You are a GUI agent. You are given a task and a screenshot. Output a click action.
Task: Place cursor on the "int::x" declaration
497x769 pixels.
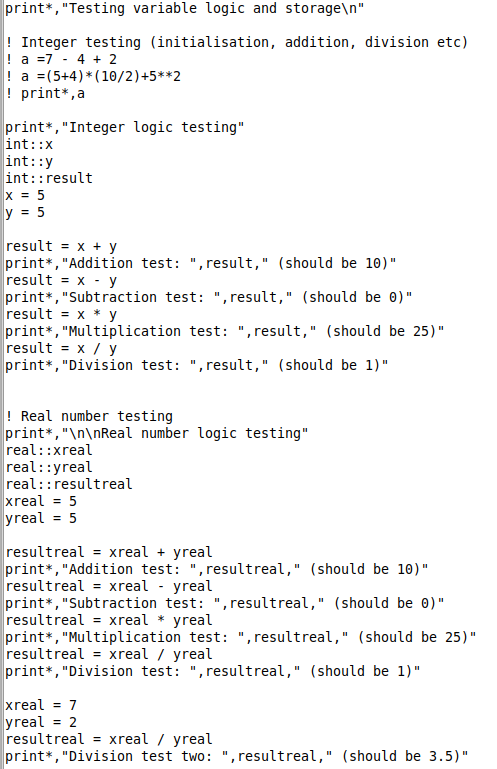(x=29, y=145)
